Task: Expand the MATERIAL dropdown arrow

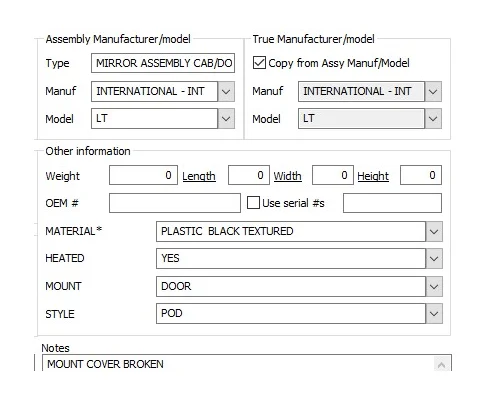Action: pyautogui.click(x=434, y=232)
